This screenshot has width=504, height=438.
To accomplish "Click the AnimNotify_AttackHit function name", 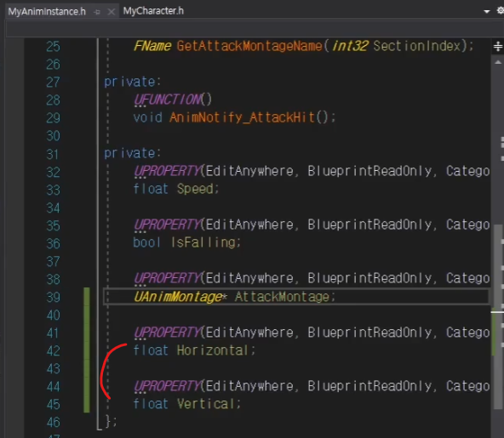I will tap(242, 117).
